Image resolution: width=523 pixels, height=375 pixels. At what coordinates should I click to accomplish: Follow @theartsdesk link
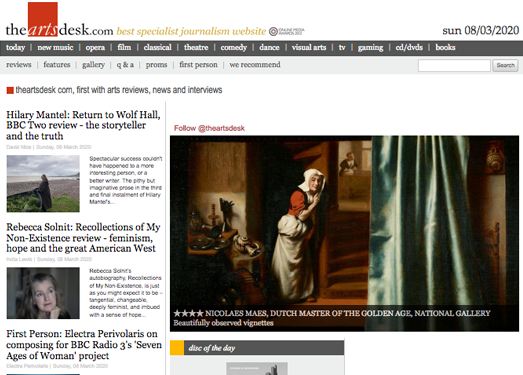[x=209, y=128]
